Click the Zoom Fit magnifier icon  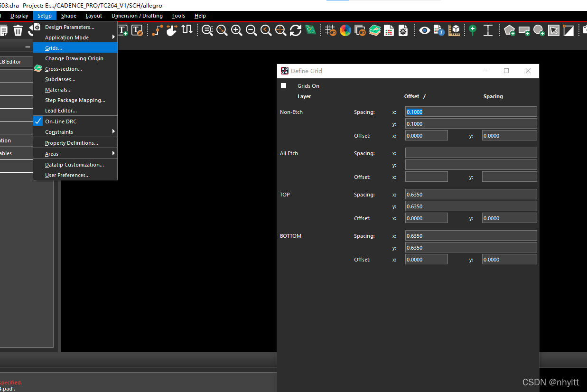point(222,30)
